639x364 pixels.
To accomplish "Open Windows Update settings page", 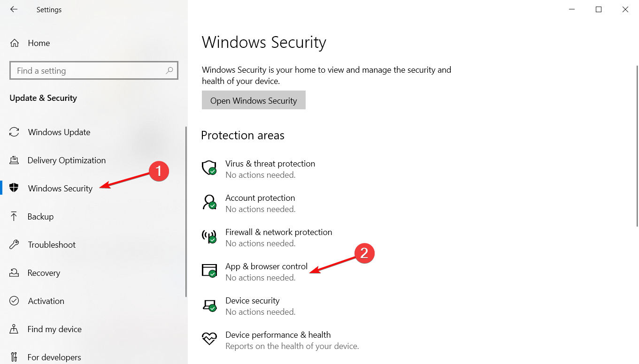I will coord(59,132).
